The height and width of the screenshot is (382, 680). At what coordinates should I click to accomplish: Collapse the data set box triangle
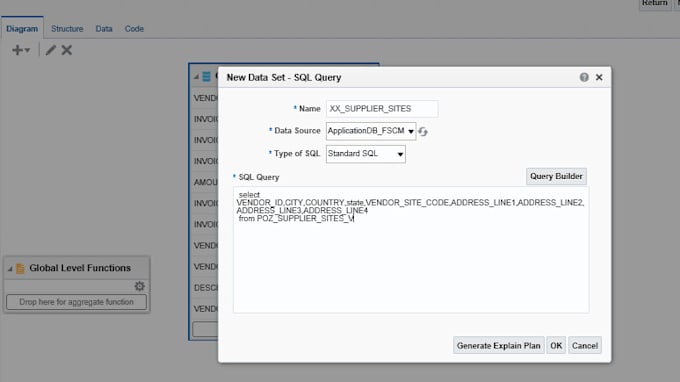click(196, 77)
